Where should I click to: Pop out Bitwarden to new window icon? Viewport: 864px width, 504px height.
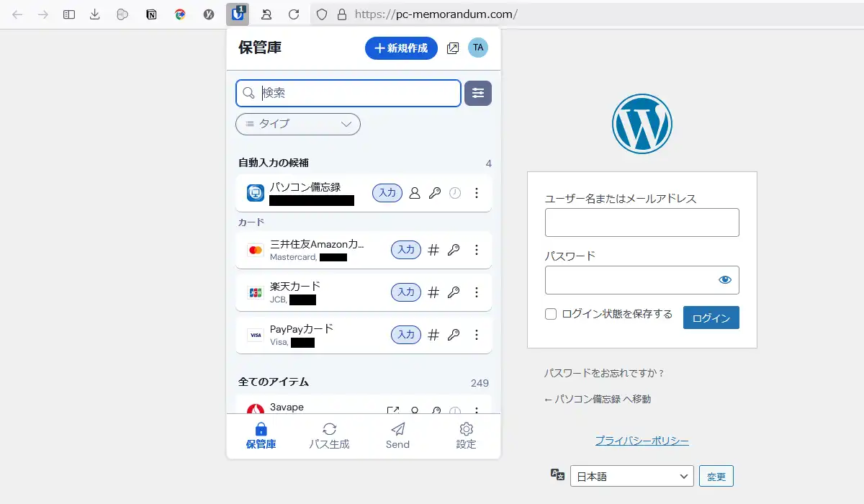pyautogui.click(x=453, y=48)
